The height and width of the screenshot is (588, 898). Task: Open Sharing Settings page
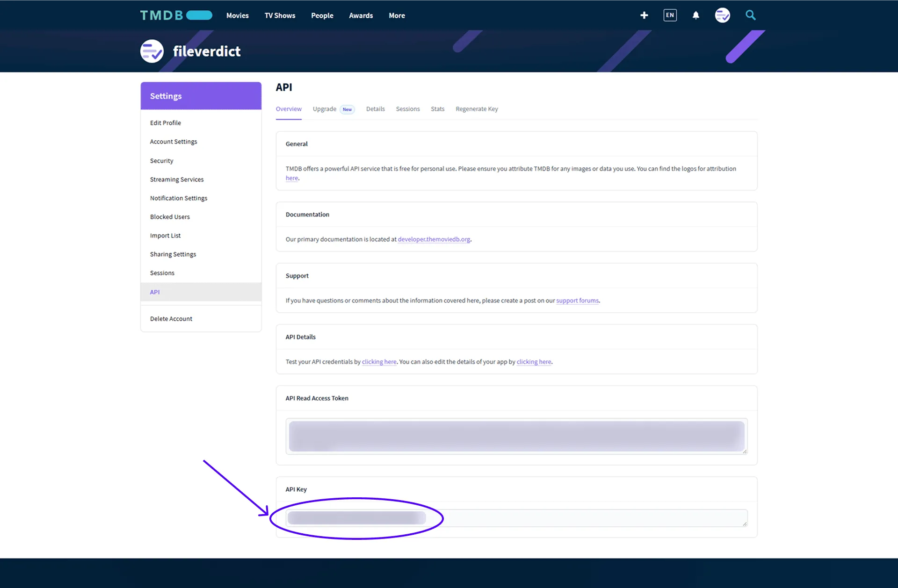pos(173,254)
